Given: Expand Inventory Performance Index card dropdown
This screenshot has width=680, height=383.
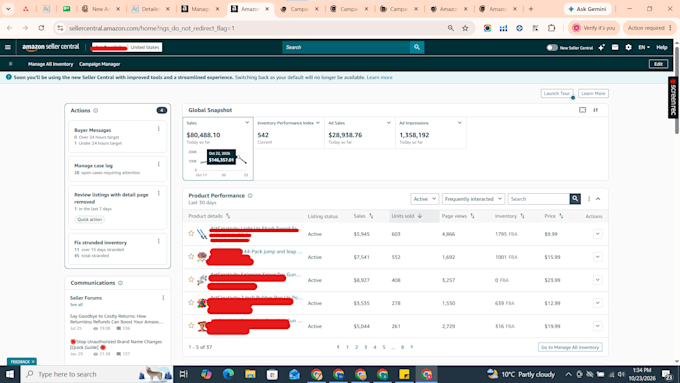Looking at the screenshot, I should click(x=318, y=123).
